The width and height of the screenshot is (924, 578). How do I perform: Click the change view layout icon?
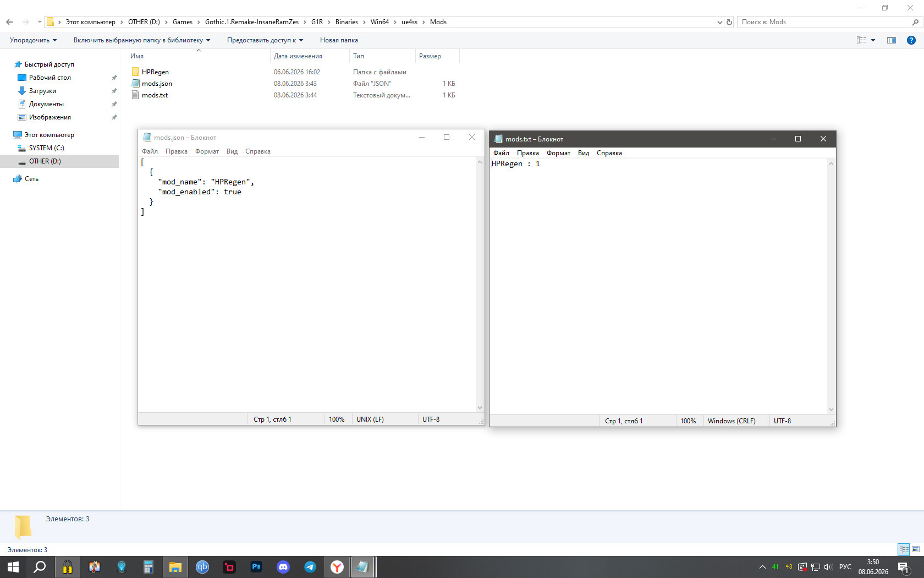[861, 40]
